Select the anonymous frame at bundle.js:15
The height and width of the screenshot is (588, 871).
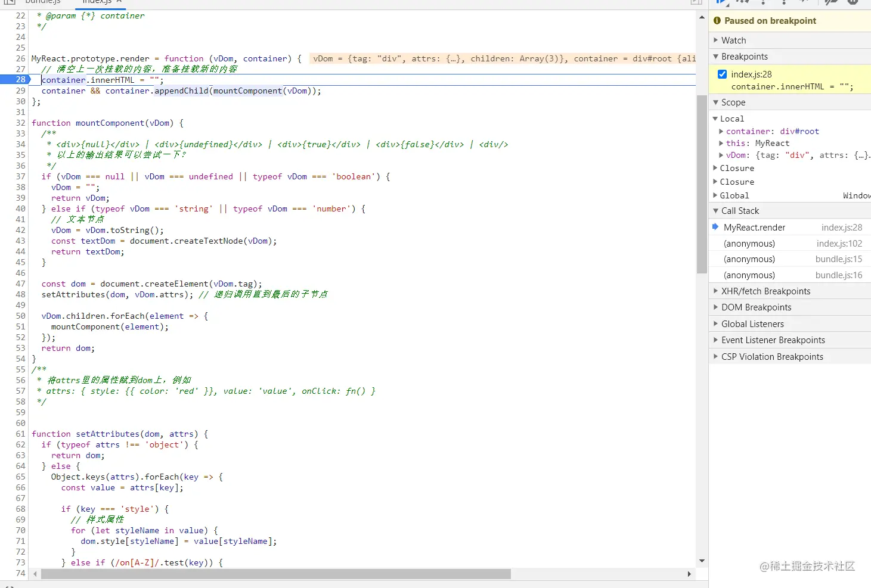(x=790, y=259)
